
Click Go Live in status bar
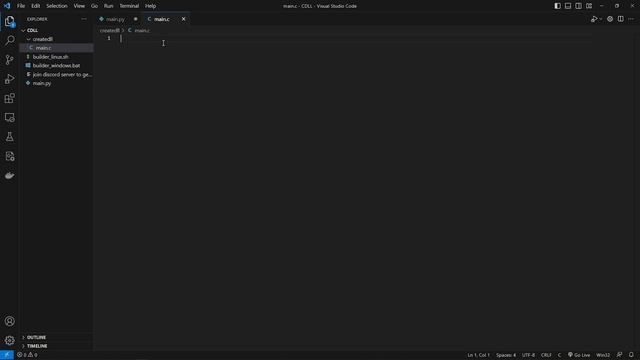579,355
